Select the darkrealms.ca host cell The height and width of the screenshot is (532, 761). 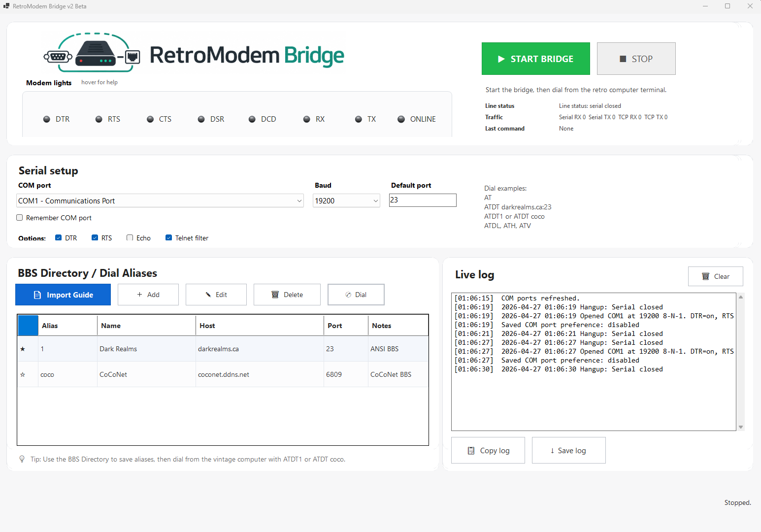click(260, 349)
